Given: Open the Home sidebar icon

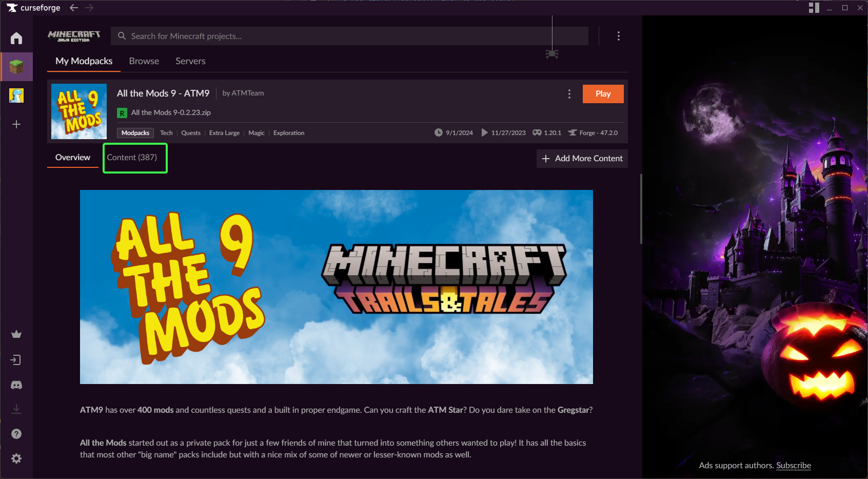Looking at the screenshot, I should point(16,38).
